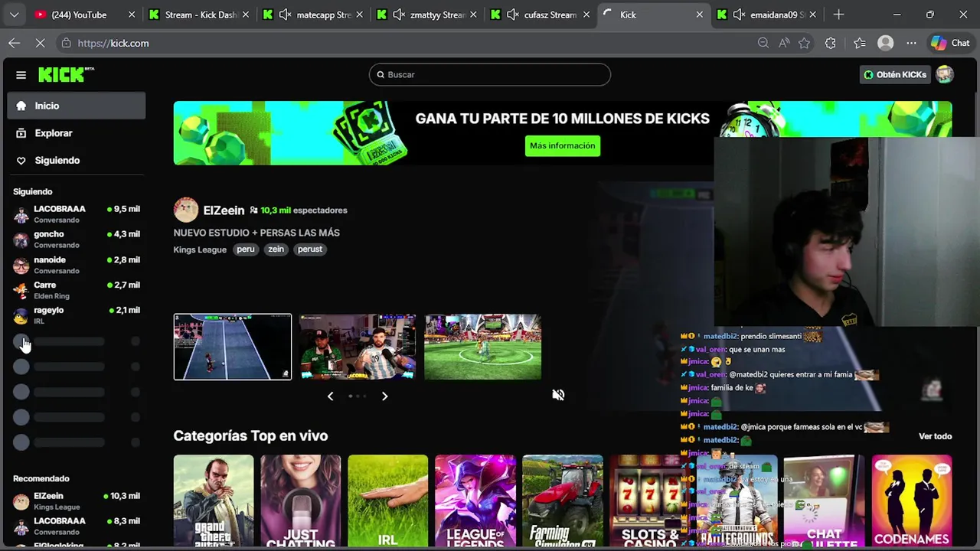Mute the emaidana09 tab audio
The width and height of the screenshot is (980, 551).
click(739, 15)
